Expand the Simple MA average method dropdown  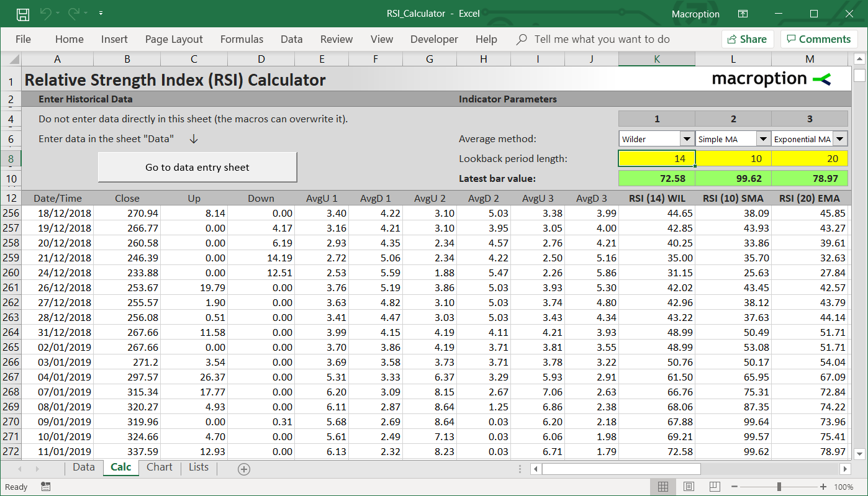coord(764,139)
